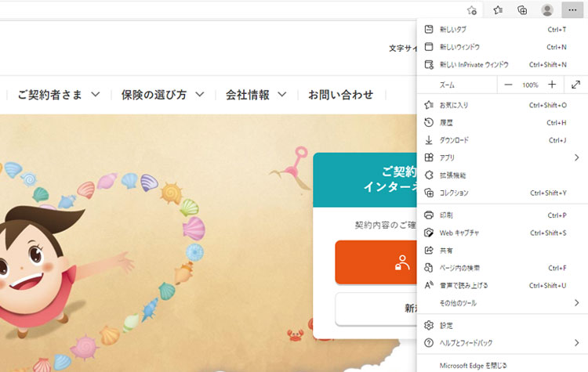
Task: Open the 保険の選び方 dropdown navigation
Action: tap(162, 95)
